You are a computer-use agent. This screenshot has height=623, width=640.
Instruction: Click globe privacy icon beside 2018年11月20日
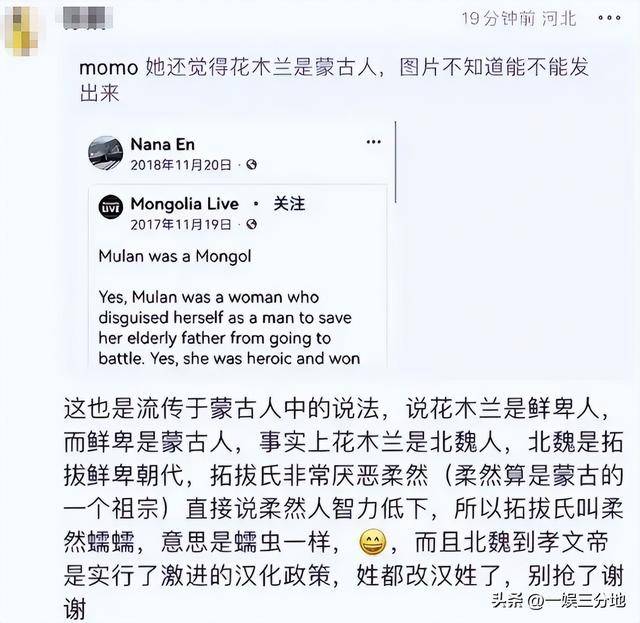251,165
